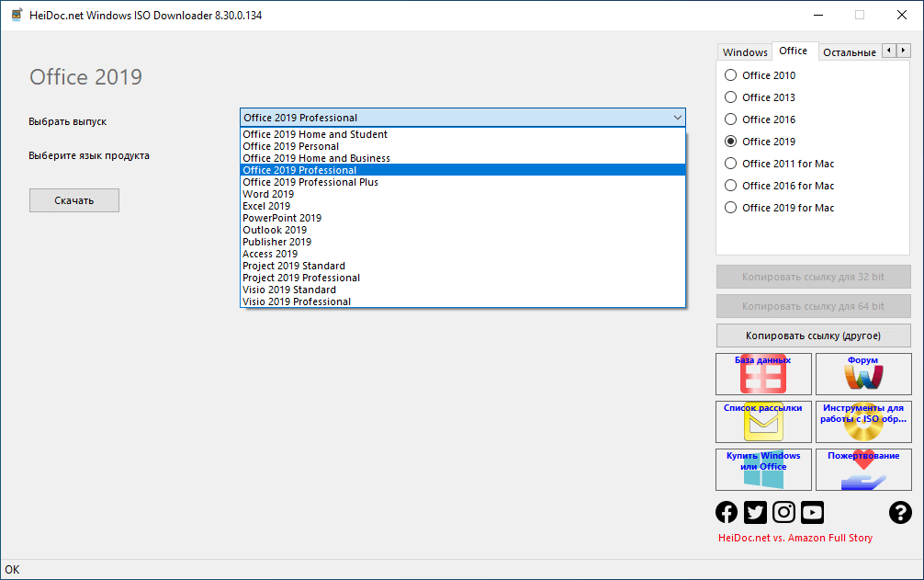Choose Access 2019 from the list
The image size is (924, 580).
463,254
